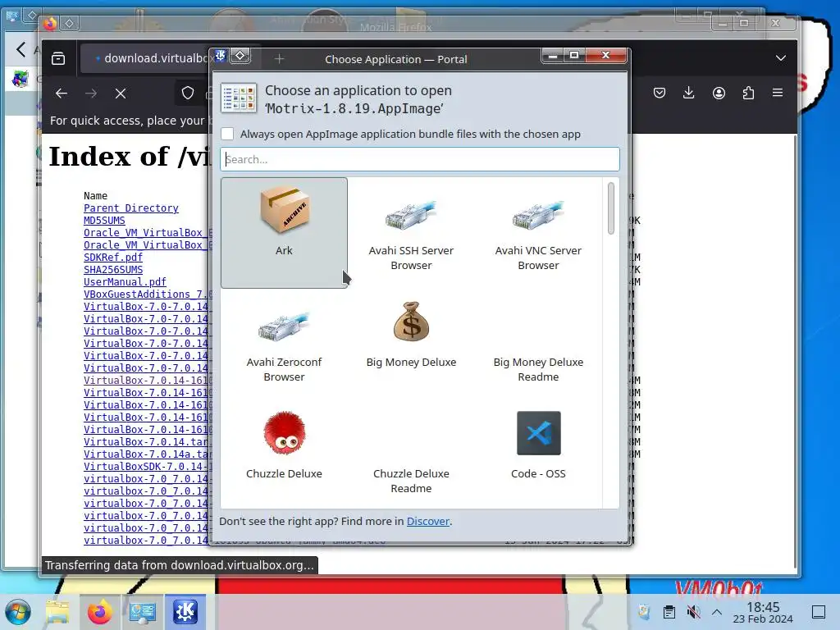Open VirtualBoxSDK-7.0.14 link
This screenshot has width=840, height=630.
(x=148, y=466)
